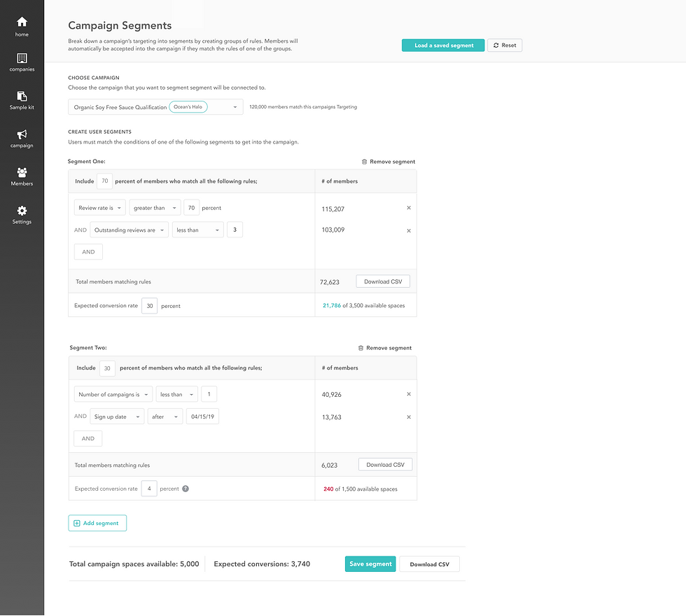Open the campaign megaphone icon
The image size is (686, 616).
(22, 134)
